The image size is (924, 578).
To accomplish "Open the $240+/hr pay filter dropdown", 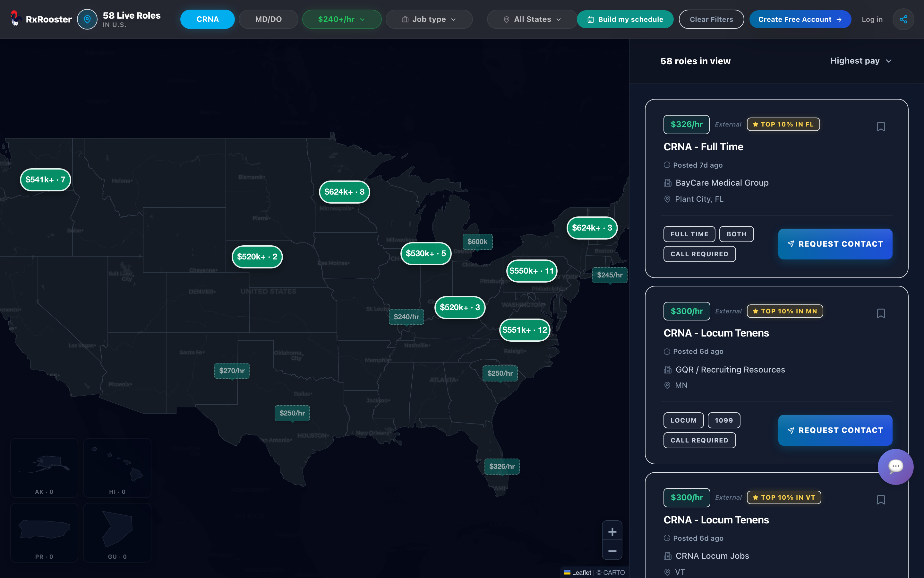I will 342,19.
